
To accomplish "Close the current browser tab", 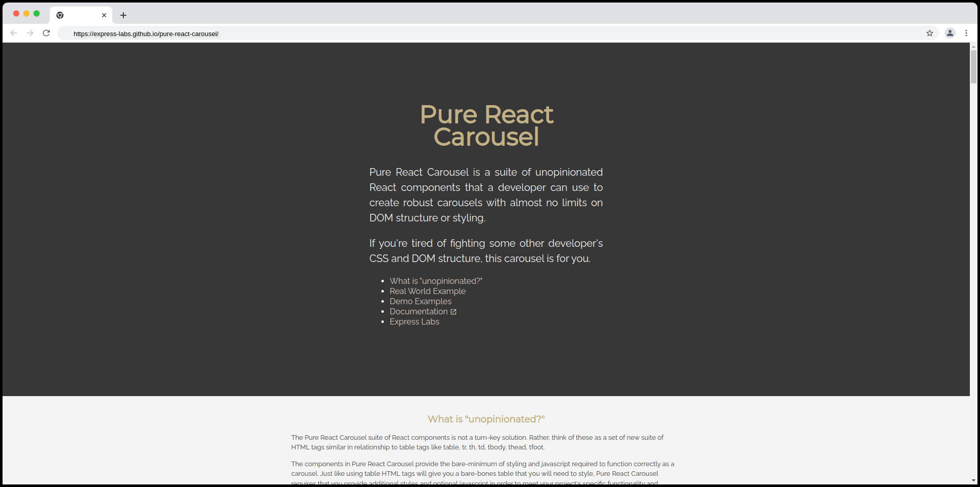I will coord(104,15).
